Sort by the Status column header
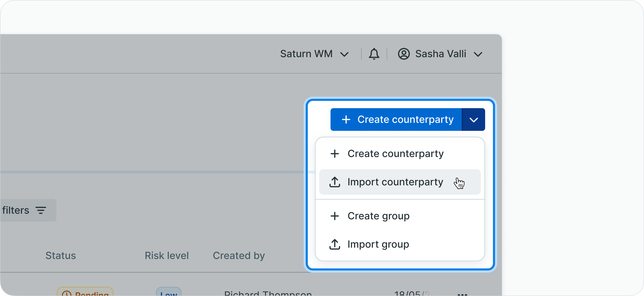The width and height of the screenshot is (644, 296). [60, 256]
